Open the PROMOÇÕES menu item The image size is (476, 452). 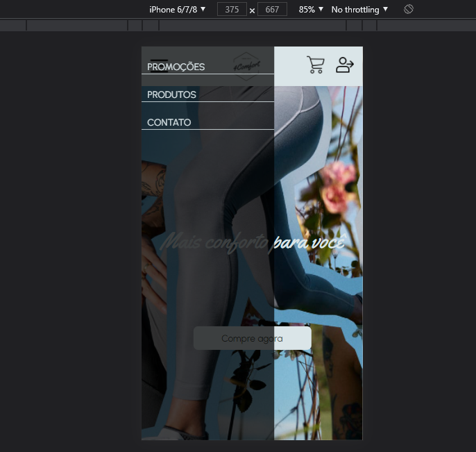[x=176, y=67]
